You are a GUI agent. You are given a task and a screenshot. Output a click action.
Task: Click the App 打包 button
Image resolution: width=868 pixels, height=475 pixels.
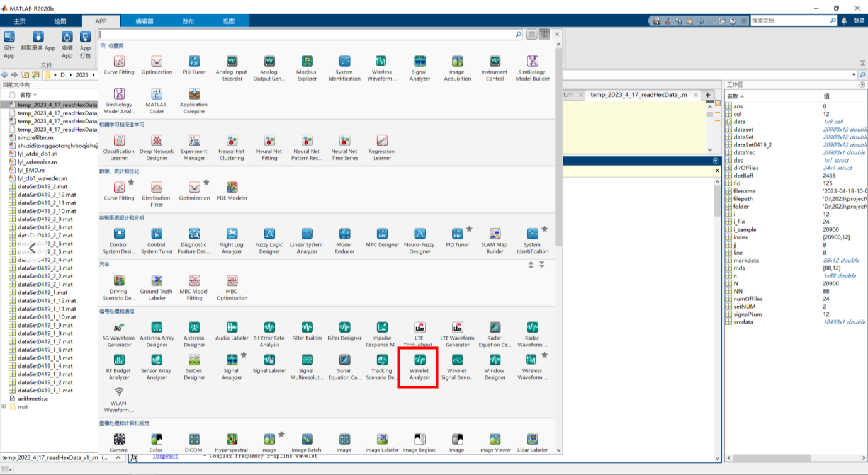click(x=86, y=45)
